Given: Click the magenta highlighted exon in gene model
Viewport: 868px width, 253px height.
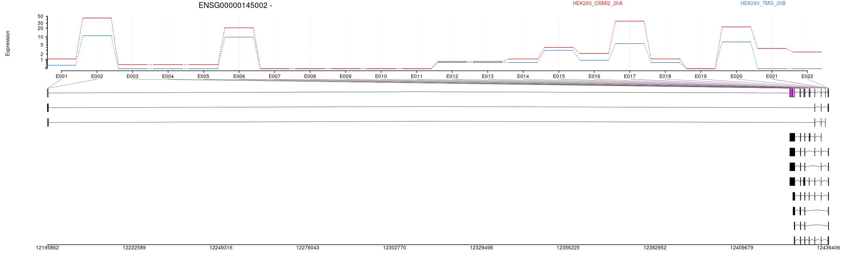Looking at the screenshot, I should coord(791,93).
